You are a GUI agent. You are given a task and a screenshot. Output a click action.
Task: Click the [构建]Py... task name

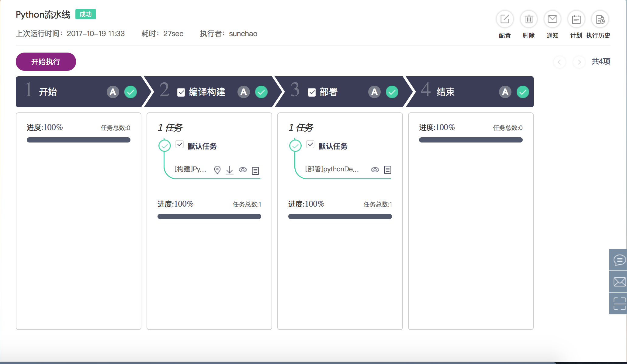point(190,169)
